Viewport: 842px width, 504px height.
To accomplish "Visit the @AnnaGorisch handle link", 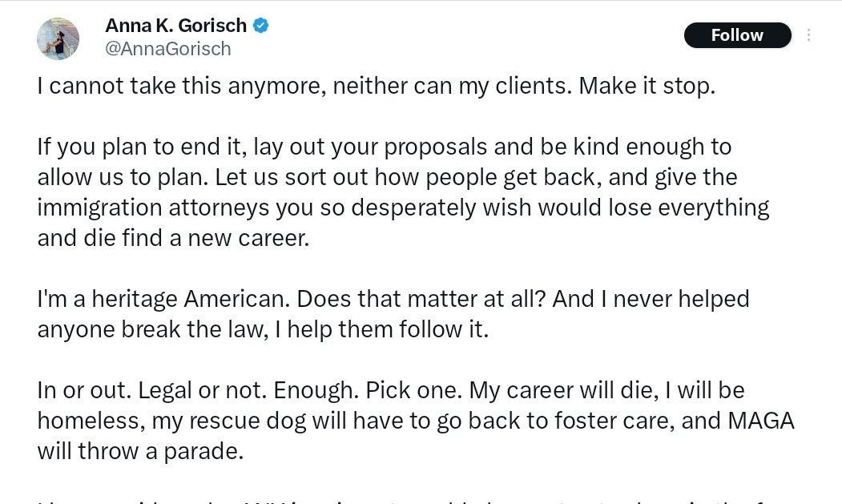I will pyautogui.click(x=168, y=49).
